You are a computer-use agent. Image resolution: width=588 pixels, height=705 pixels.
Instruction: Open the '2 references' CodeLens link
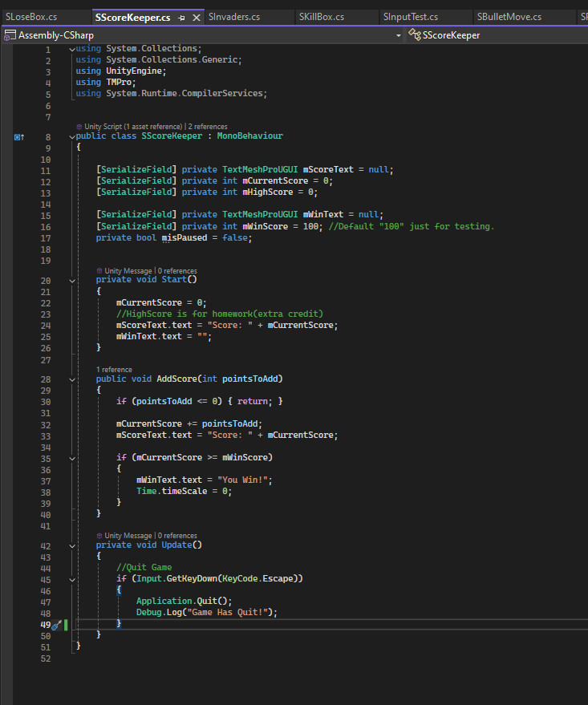click(208, 127)
